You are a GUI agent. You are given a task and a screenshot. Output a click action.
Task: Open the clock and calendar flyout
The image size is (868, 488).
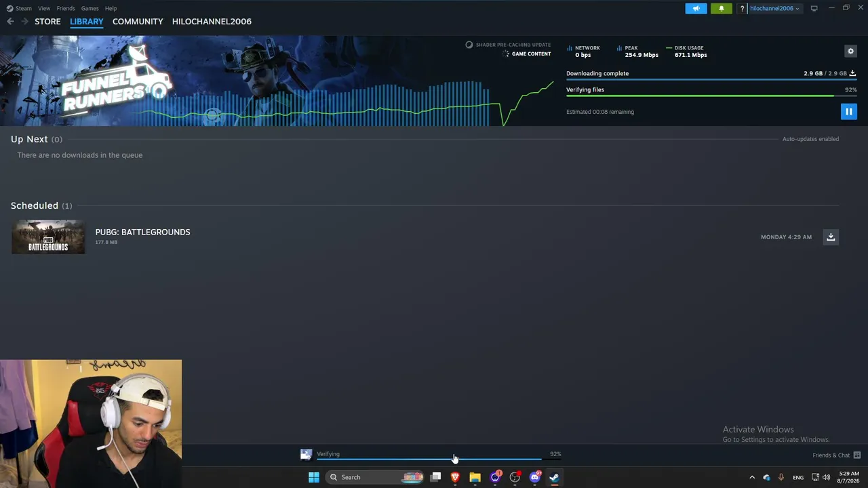(x=849, y=477)
